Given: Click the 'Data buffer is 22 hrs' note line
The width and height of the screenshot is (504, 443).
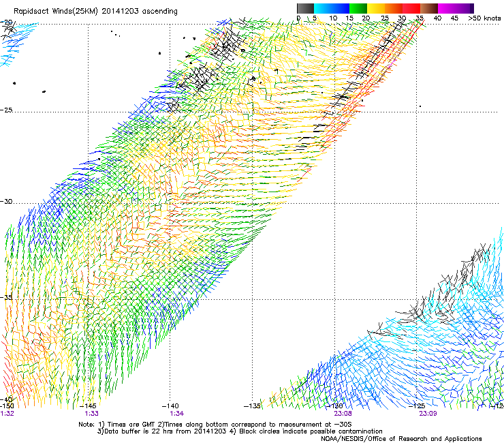Looking at the screenshot, I should (x=240, y=431).
